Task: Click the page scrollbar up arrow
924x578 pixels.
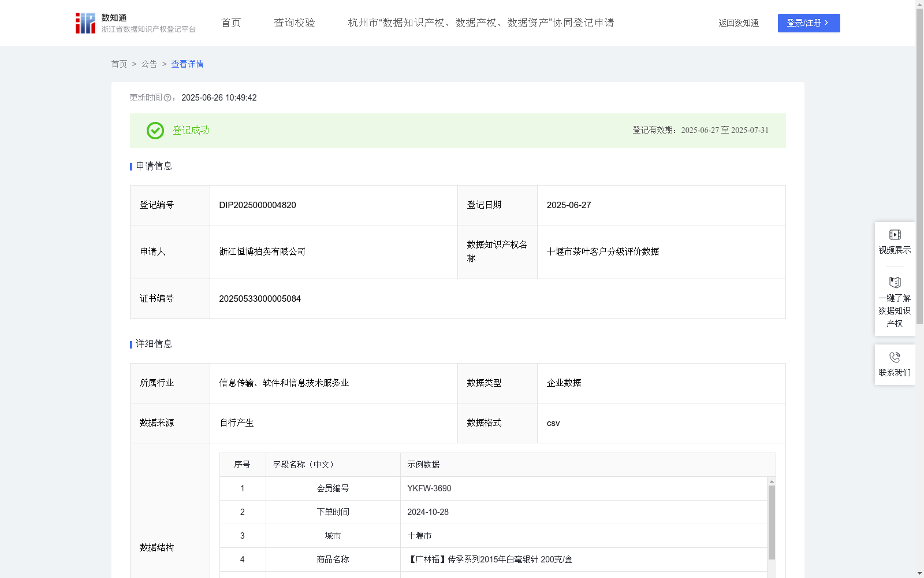Action: 919,3
